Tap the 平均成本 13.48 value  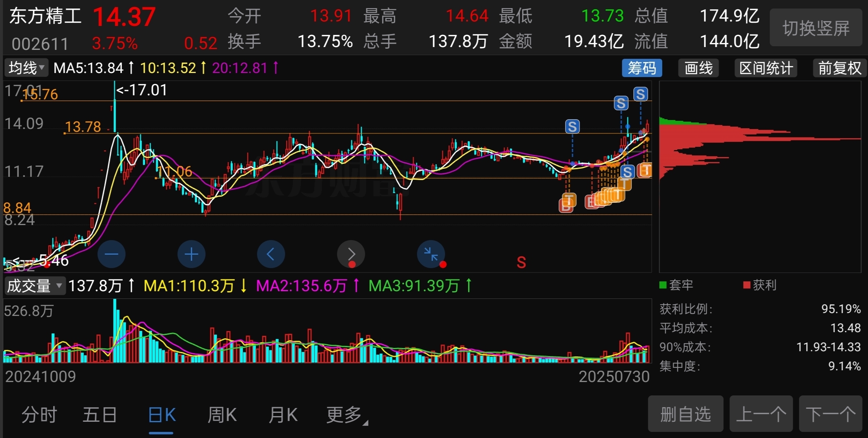(846, 328)
